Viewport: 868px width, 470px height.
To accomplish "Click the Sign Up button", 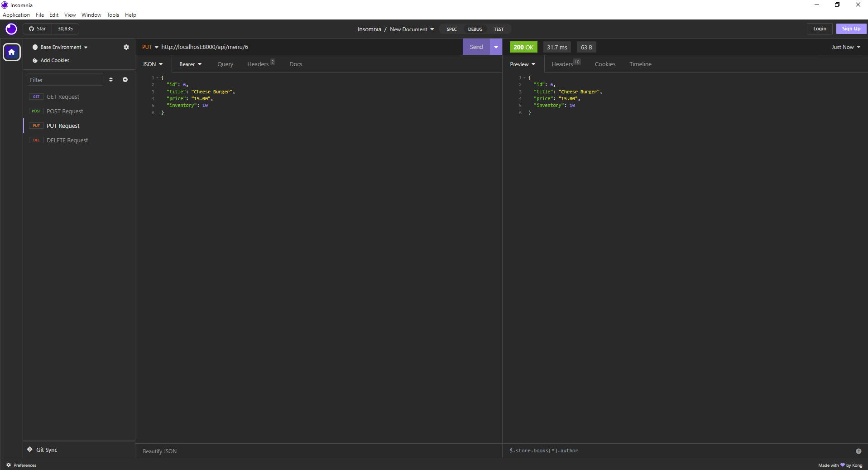I will [851, 29].
